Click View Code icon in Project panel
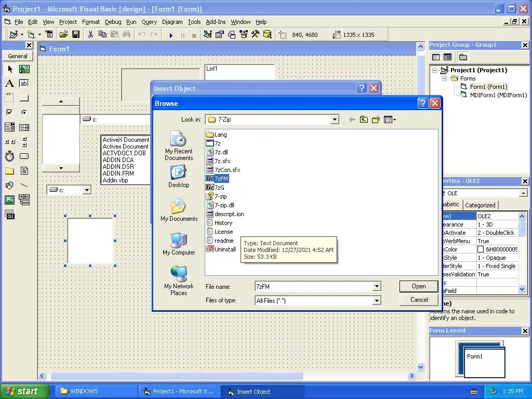Viewport: 532px width, 399px height. click(436, 57)
